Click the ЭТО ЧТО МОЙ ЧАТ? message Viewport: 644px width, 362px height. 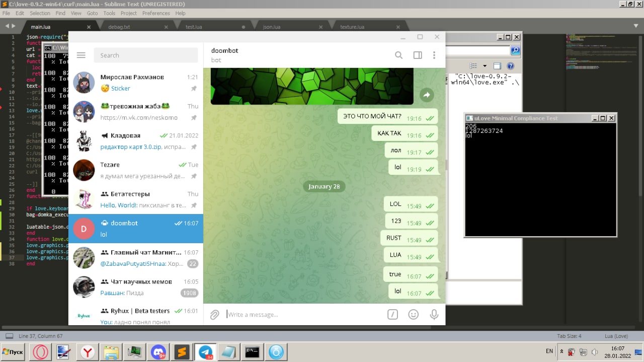pyautogui.click(x=387, y=116)
